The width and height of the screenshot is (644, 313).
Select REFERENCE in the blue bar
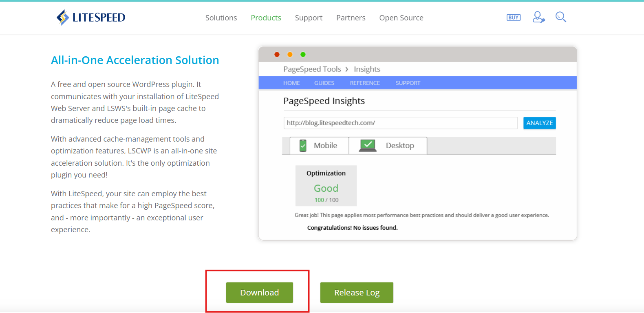click(x=365, y=83)
